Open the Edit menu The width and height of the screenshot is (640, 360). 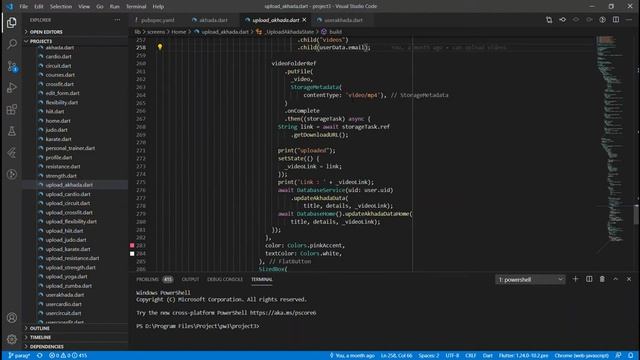pos(38,7)
